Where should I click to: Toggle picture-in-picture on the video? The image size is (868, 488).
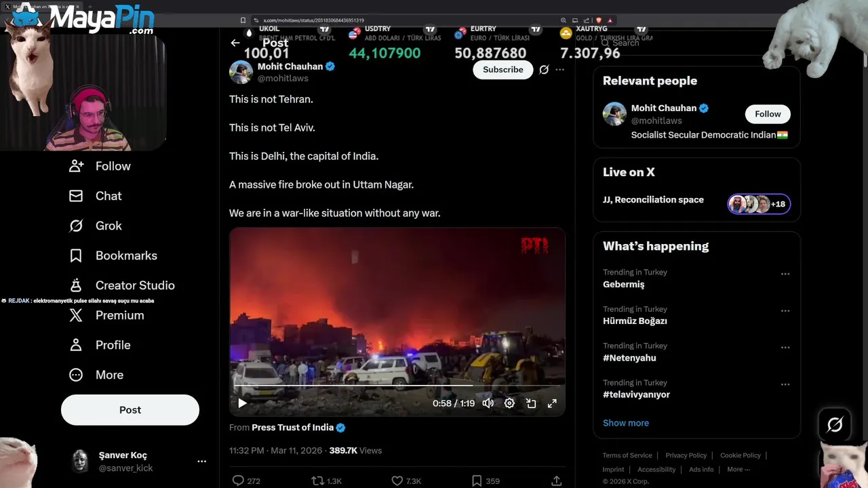[531, 403]
